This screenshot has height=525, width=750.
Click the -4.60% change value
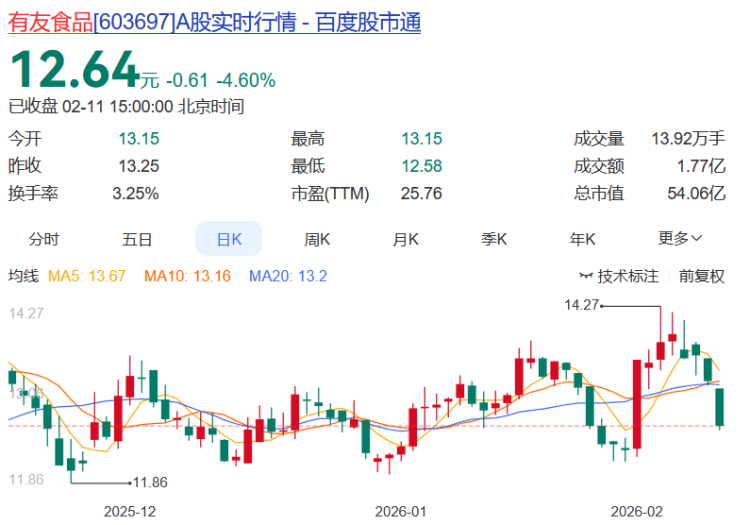pos(246,80)
